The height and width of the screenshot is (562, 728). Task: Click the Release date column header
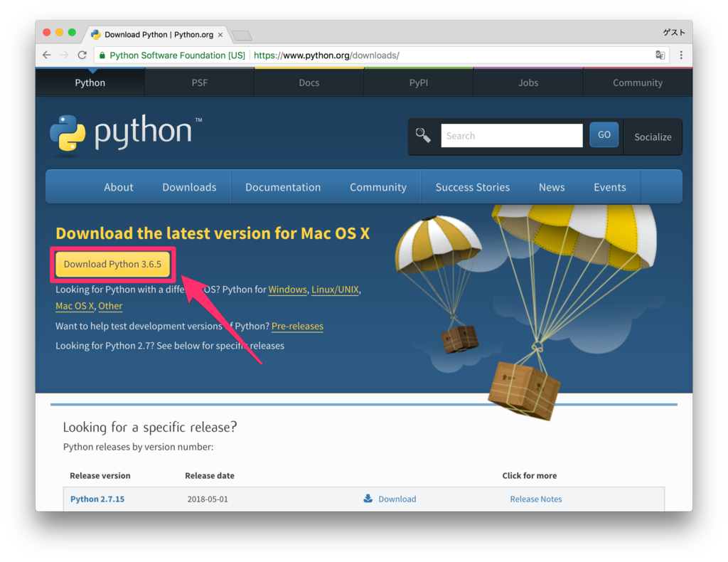coord(210,476)
